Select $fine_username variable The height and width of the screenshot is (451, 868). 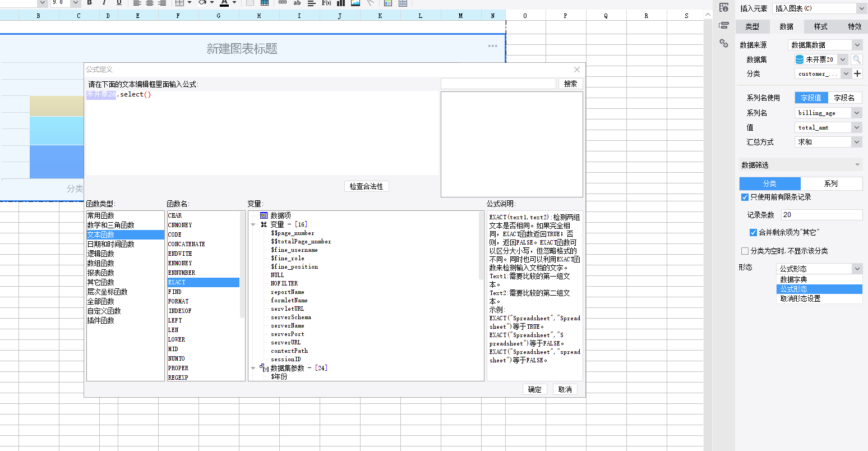(x=294, y=250)
